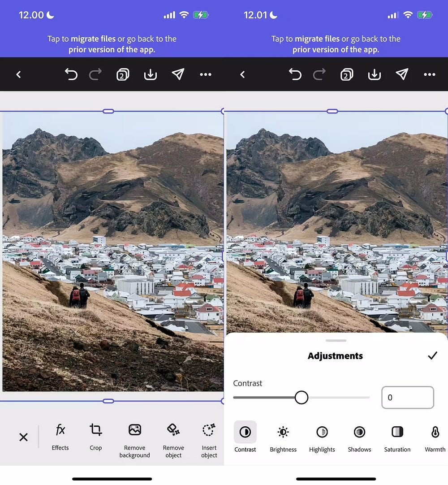Image resolution: width=448 pixels, height=485 pixels.
Task: Click the Contrast slider handle
Action: 302,397
